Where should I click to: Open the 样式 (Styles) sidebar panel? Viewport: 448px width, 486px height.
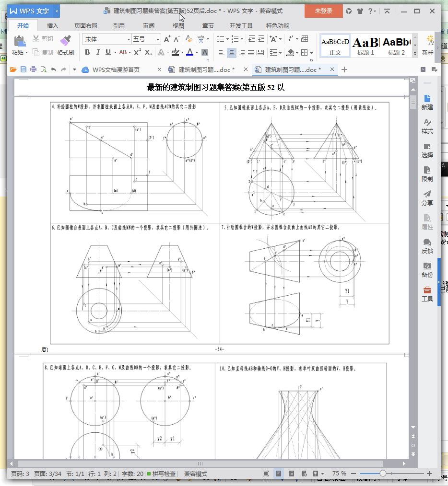(427, 127)
